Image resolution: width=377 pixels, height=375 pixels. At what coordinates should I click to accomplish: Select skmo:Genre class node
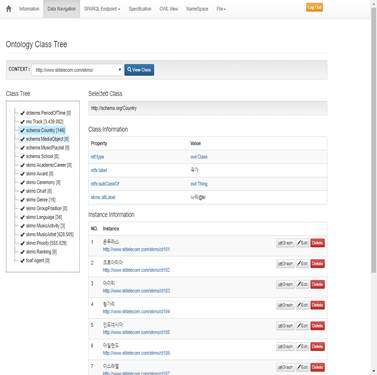[x=40, y=200]
